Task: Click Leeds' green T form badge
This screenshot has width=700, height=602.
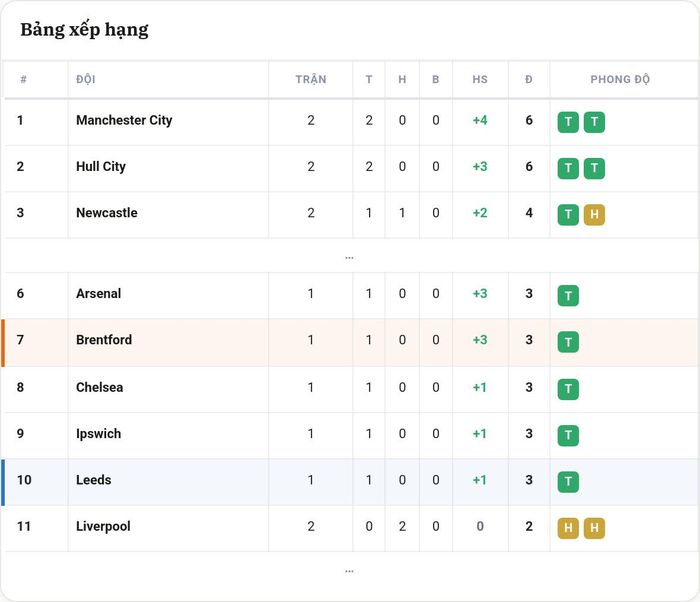Action: 568,482
